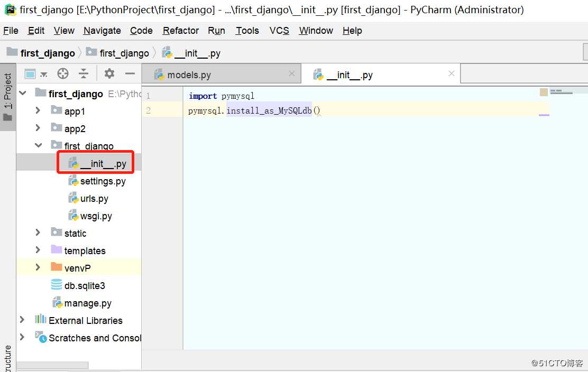Toggle the Structure side tab

7,358
